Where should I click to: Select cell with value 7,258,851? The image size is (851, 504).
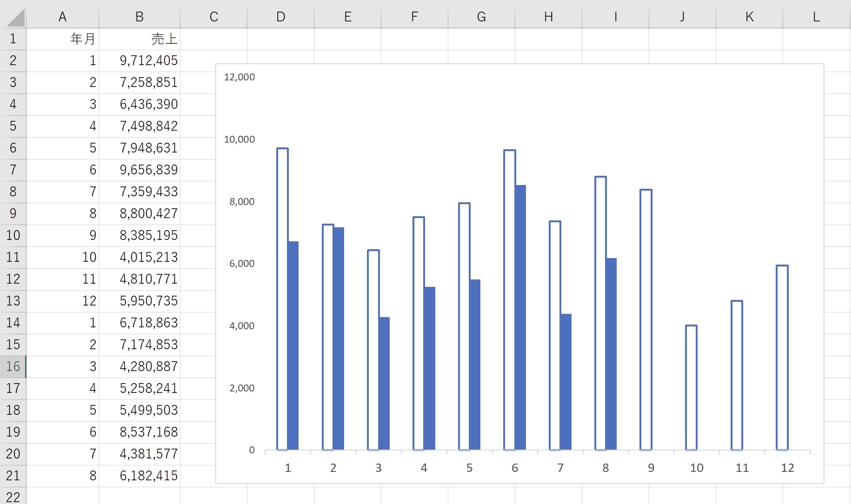click(x=140, y=83)
